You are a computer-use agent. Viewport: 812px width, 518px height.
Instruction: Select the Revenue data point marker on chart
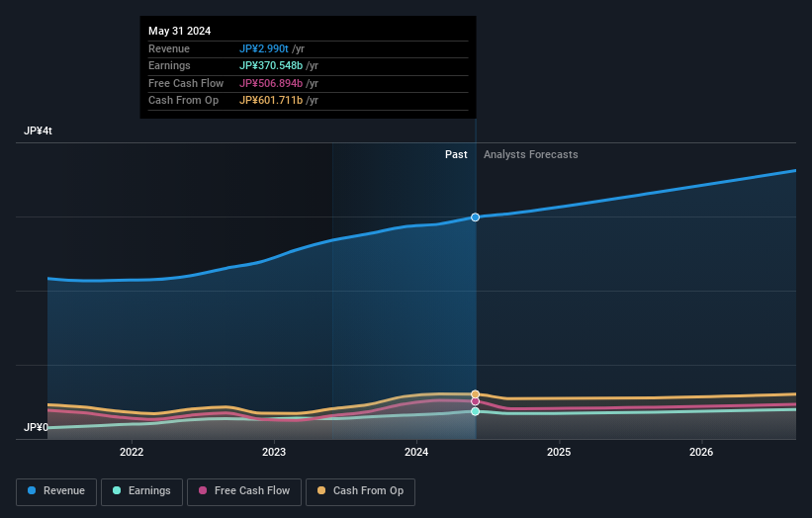(475, 217)
